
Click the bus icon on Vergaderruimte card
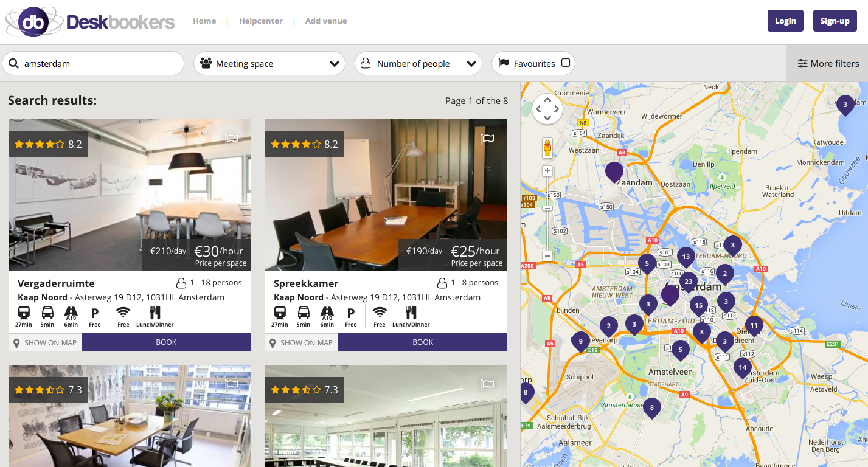[x=47, y=313]
